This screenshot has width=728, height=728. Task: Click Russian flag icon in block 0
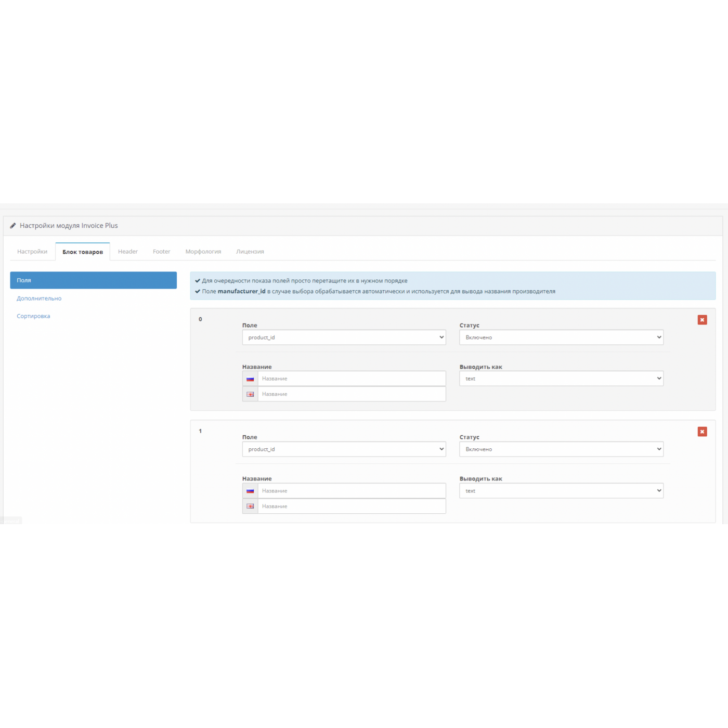250,379
